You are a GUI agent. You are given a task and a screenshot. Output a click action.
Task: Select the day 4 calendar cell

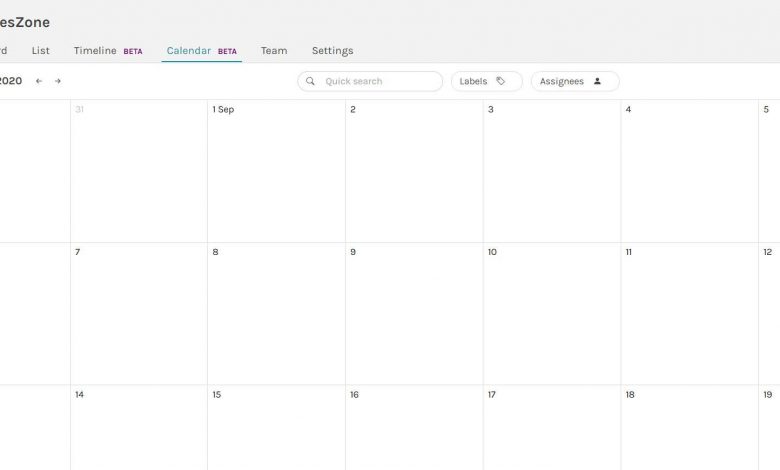pos(689,170)
